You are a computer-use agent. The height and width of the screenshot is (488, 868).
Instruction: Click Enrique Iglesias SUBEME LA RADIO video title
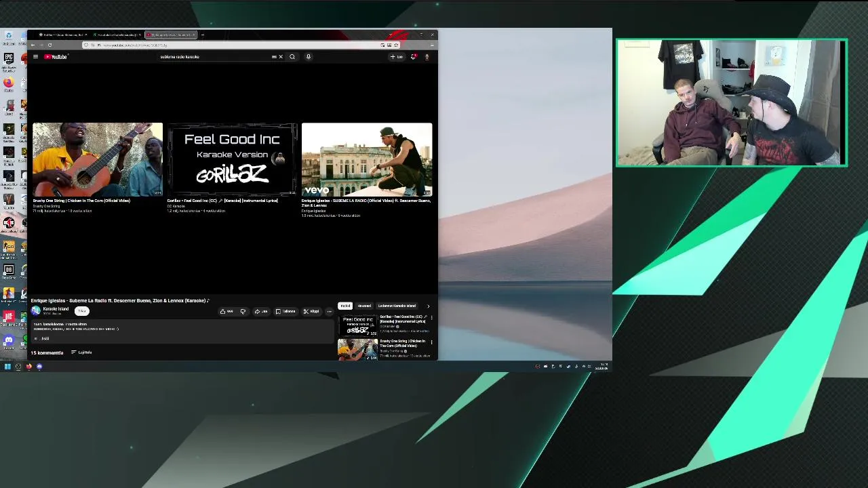coord(366,203)
